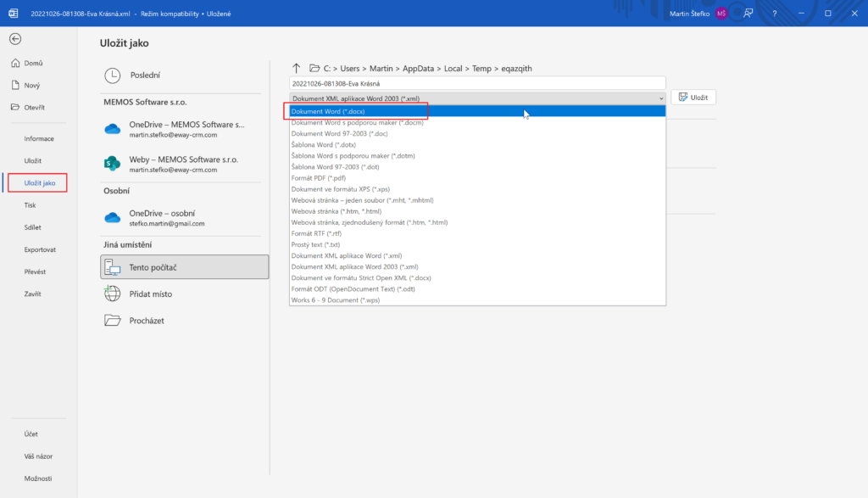Select Tento počítač location

184,267
